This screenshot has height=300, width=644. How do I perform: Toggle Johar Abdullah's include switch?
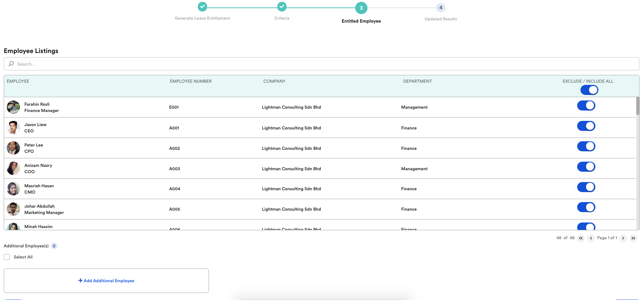[x=586, y=207]
